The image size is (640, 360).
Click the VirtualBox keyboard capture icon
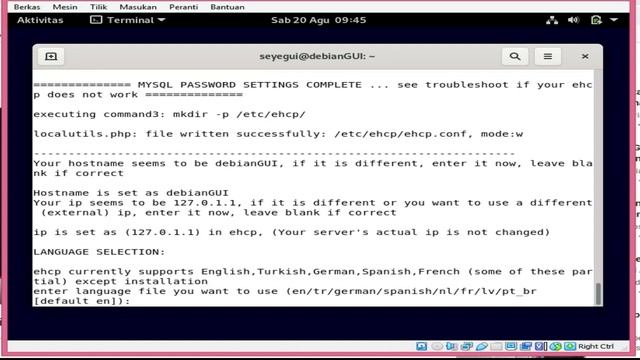(570, 347)
